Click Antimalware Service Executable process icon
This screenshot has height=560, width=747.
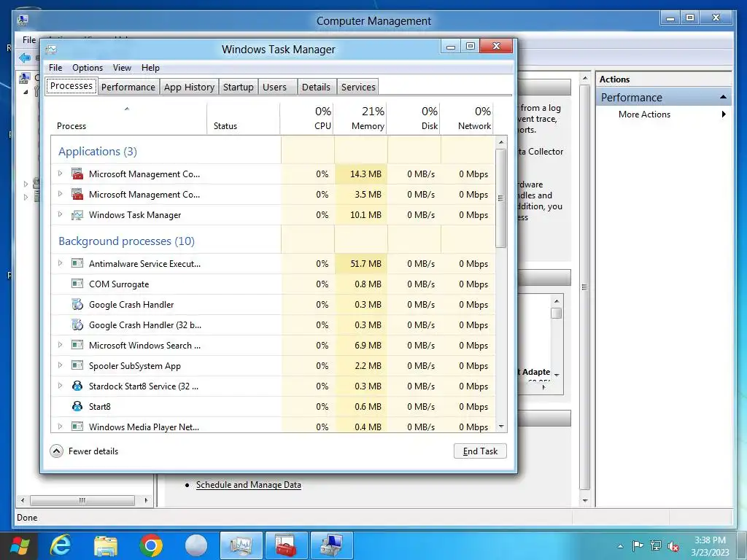[x=77, y=263]
